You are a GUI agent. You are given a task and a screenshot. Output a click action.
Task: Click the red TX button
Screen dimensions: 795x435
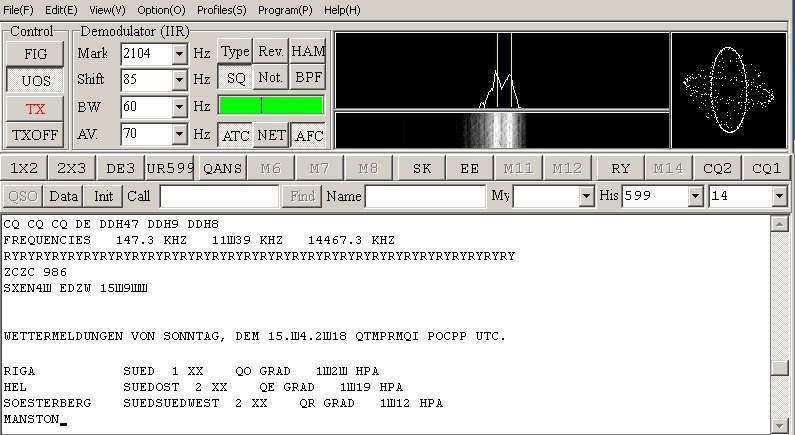point(35,108)
